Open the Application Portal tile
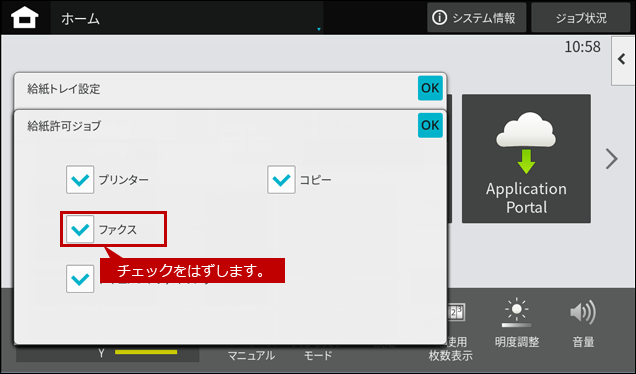 click(526, 159)
